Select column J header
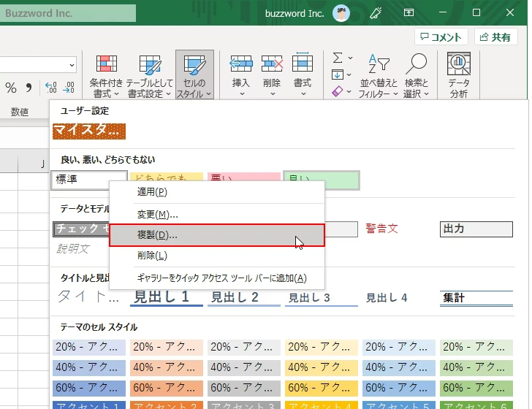Image resolution: width=532 pixels, height=409 pixels. (x=34, y=164)
